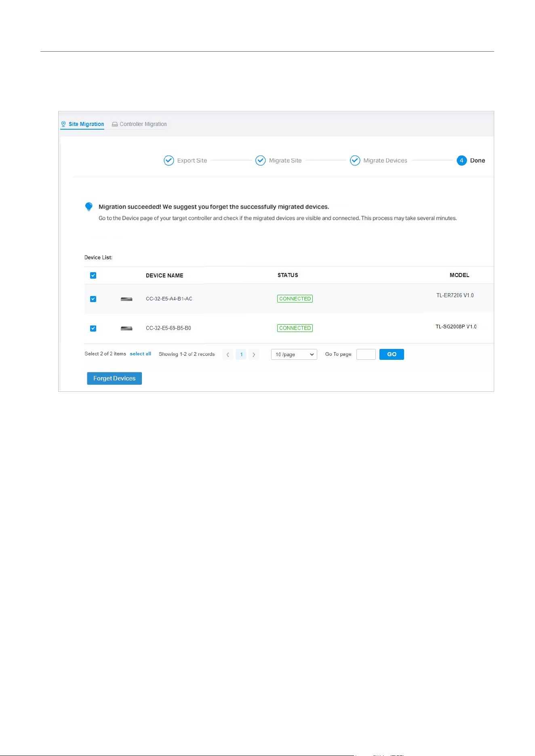Click the lightbulb tip icon
Viewport: 535px width, 756px height.
click(x=89, y=207)
